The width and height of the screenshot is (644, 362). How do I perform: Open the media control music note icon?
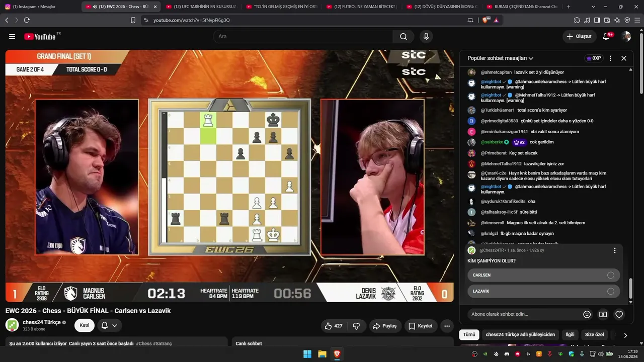pyautogui.click(x=587, y=20)
